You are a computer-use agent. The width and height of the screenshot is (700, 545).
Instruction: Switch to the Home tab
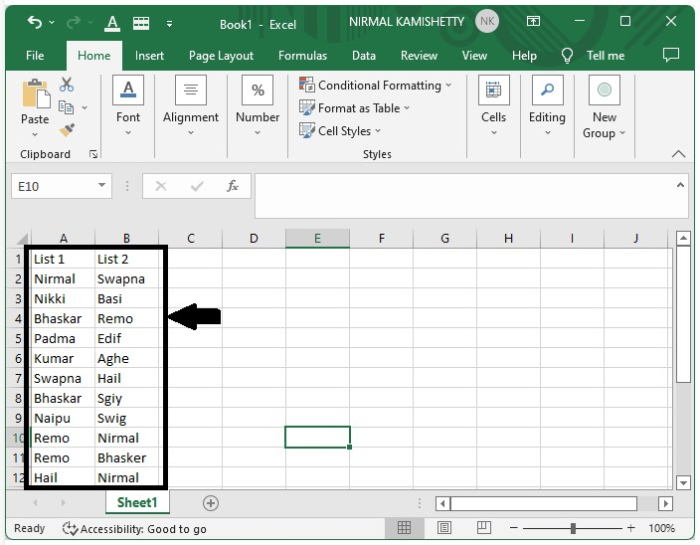pos(94,56)
